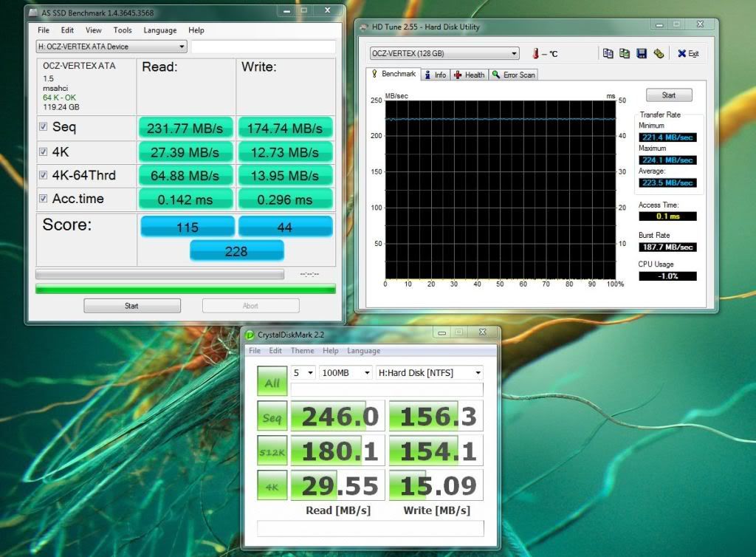Click the CrystalDiskMark 4K test button
Image resolution: width=756 pixels, height=557 pixels.
(272, 485)
